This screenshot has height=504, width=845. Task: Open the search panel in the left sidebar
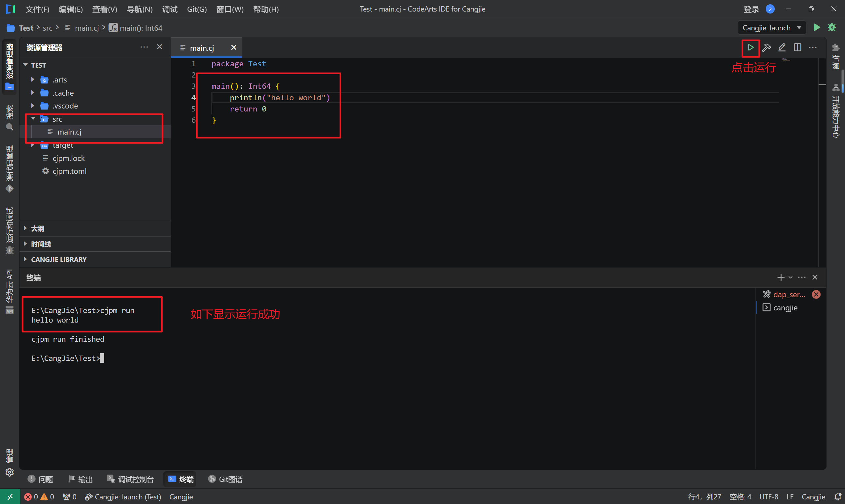[x=10, y=118]
